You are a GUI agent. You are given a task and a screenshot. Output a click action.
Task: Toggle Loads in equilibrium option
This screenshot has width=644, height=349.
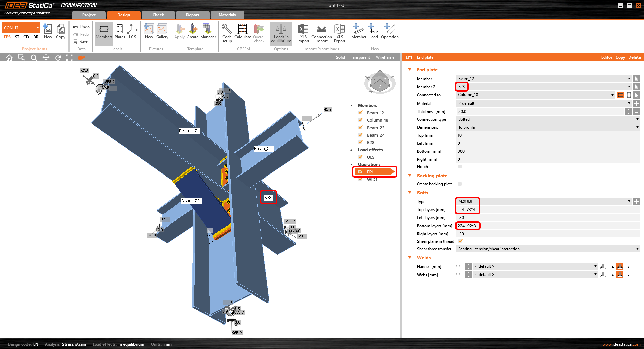pyautogui.click(x=281, y=33)
